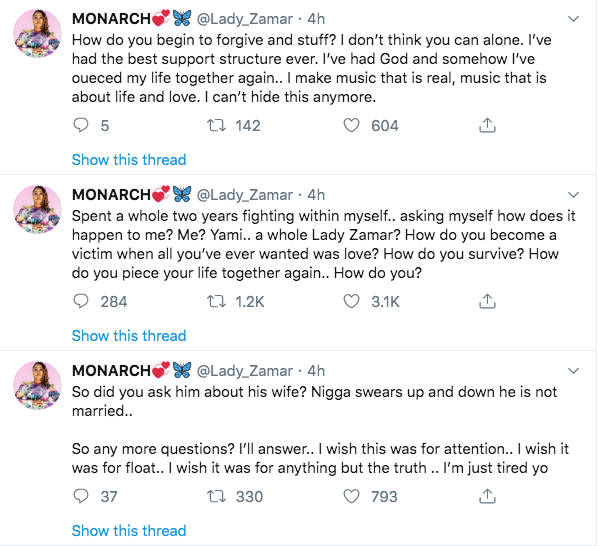The image size is (601, 546).
Task: Expand the options chevron on the second tweet
Action: (x=573, y=193)
